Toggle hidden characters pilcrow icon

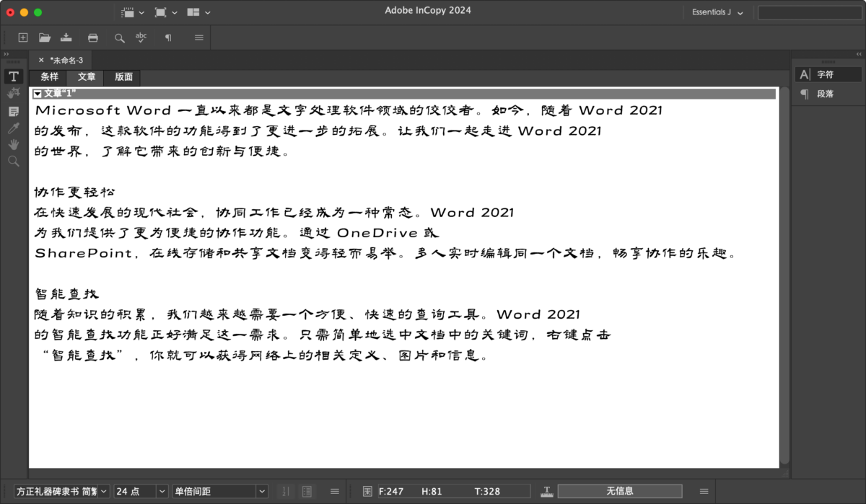tap(168, 37)
